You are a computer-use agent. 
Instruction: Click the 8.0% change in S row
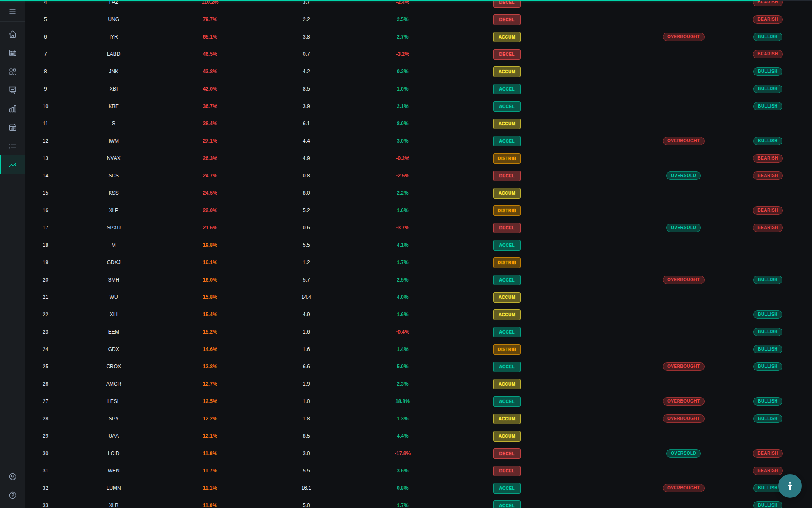[403, 124]
